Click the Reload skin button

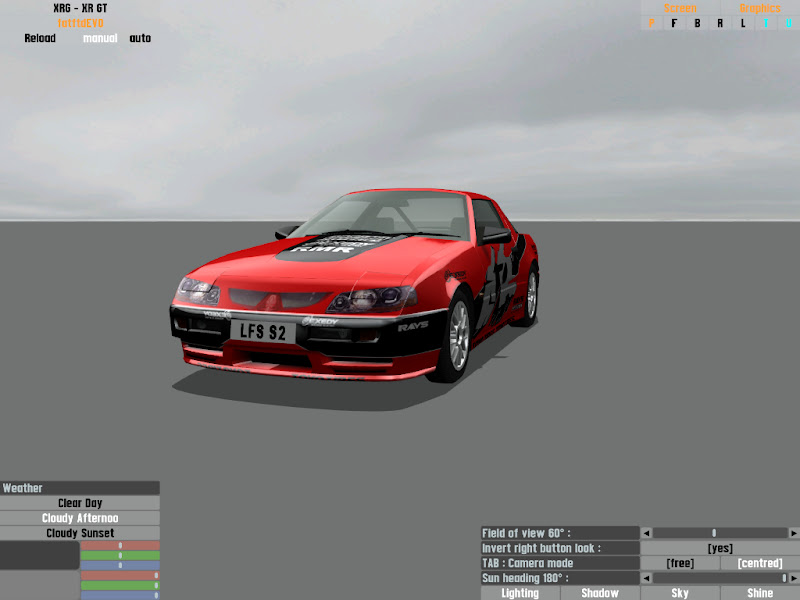(40, 38)
